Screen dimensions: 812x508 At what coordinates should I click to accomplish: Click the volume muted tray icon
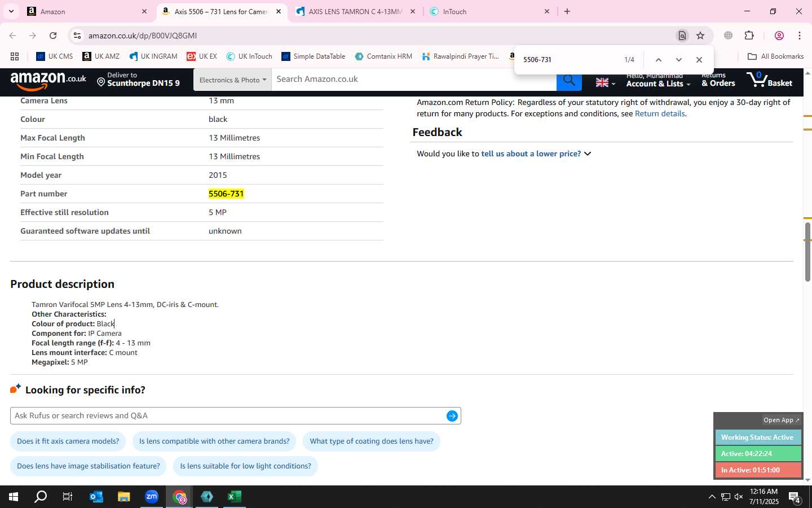pyautogui.click(x=739, y=497)
